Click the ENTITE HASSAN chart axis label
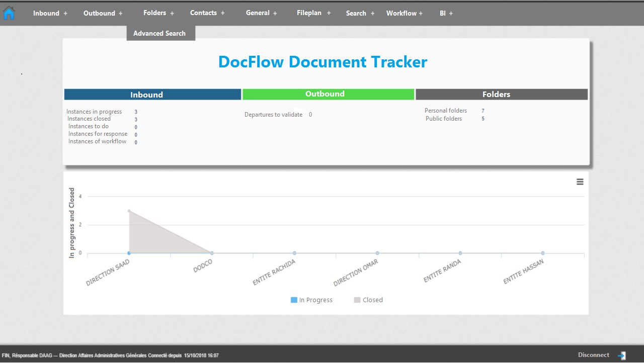The height and width of the screenshot is (363, 644). coord(524,271)
